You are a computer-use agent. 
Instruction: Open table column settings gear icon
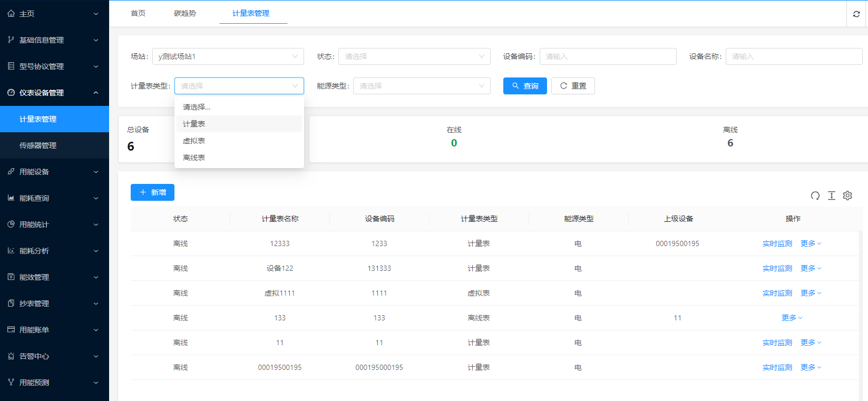coord(847,196)
